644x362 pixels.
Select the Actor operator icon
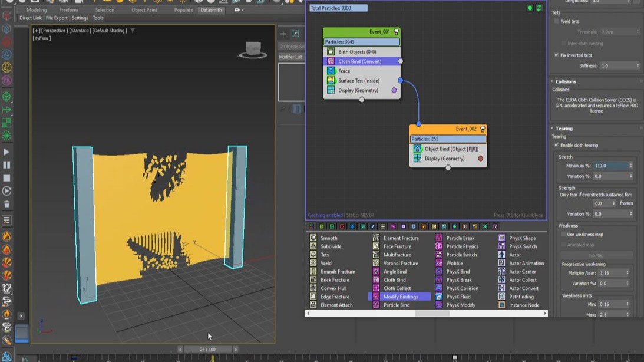[501, 255]
